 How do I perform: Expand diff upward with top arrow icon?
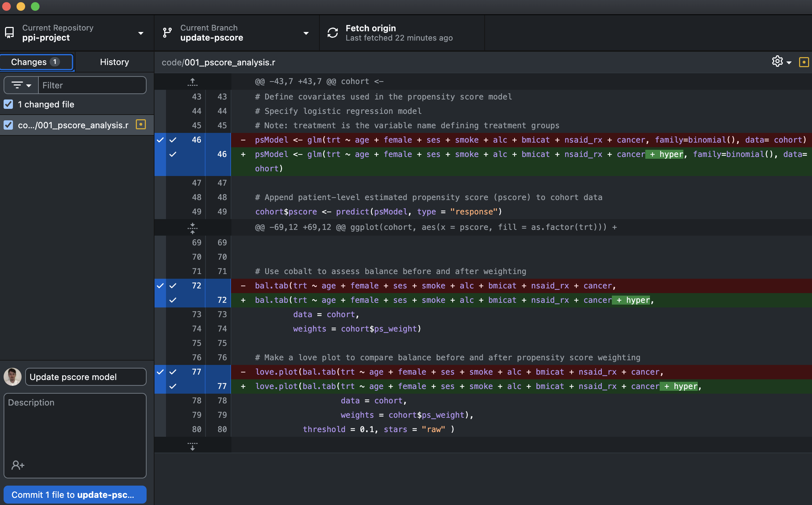point(193,82)
